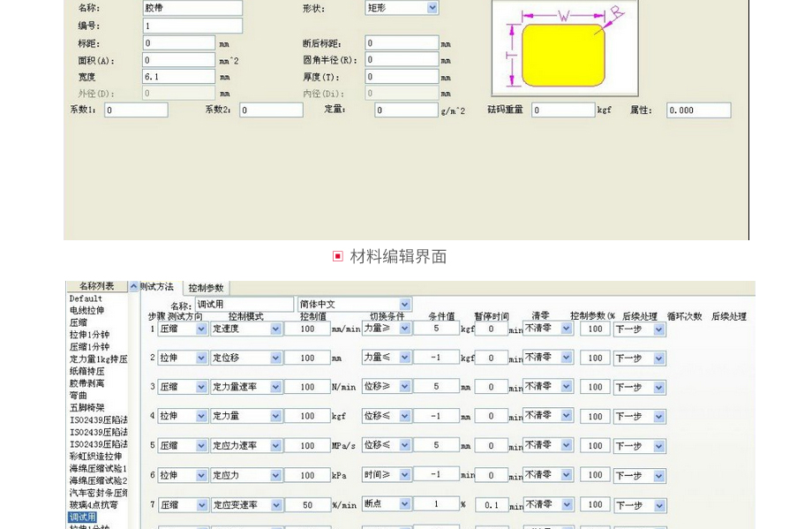Viewport: 812px width, 529px height.
Task: Open step 7 switch condition 断点 dropdown
Action: point(405,504)
